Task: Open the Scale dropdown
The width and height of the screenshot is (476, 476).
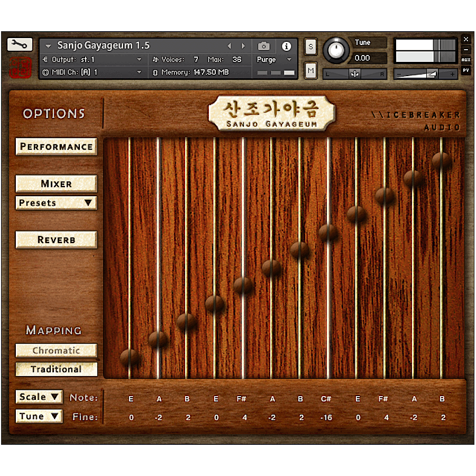Action: pyautogui.click(x=39, y=397)
